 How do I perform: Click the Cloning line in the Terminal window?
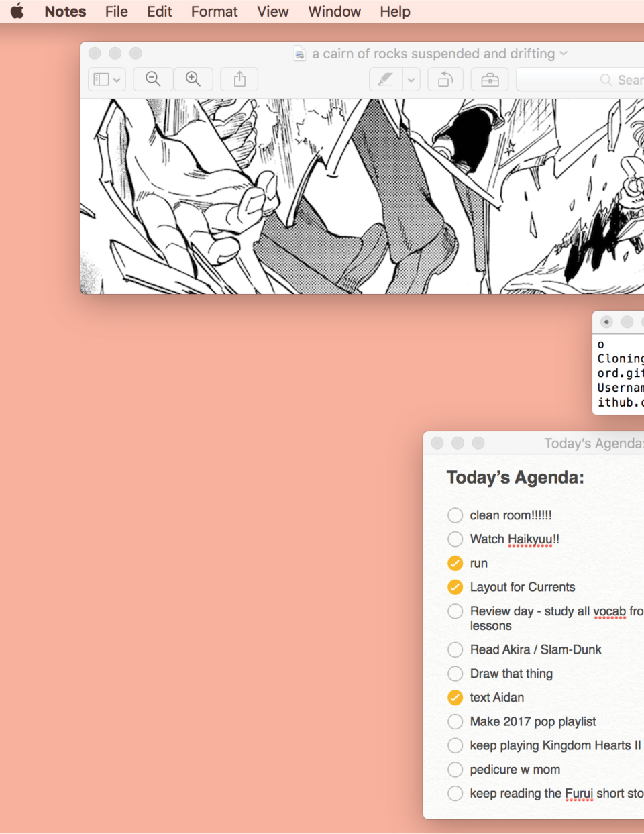click(x=621, y=359)
